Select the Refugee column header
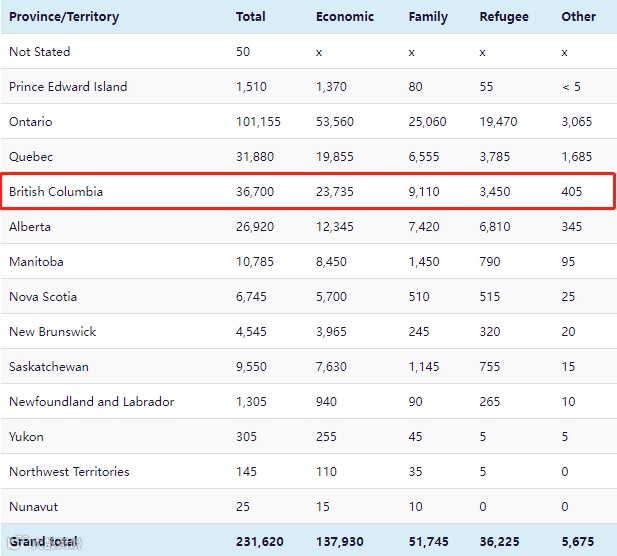 point(504,16)
